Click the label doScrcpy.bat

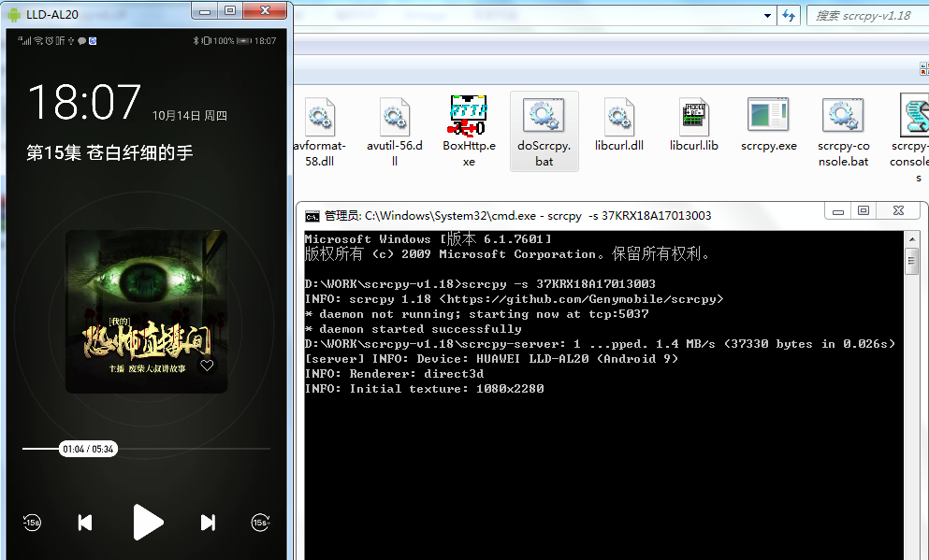point(544,153)
